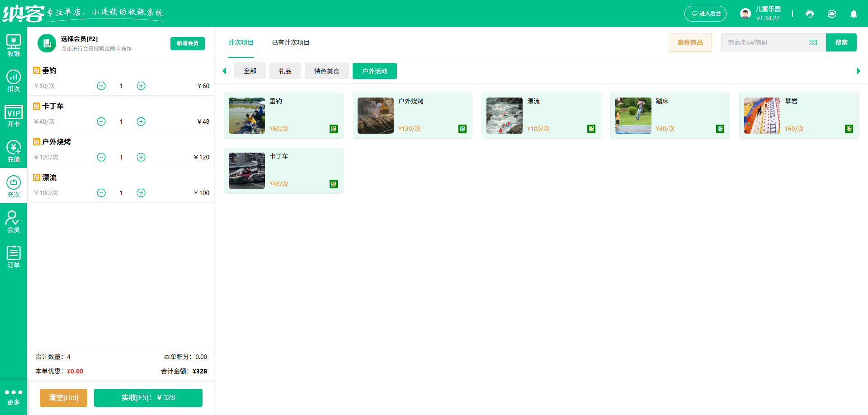Select the 蹦床 product thumbnail
The image size is (868, 415).
click(x=633, y=116)
